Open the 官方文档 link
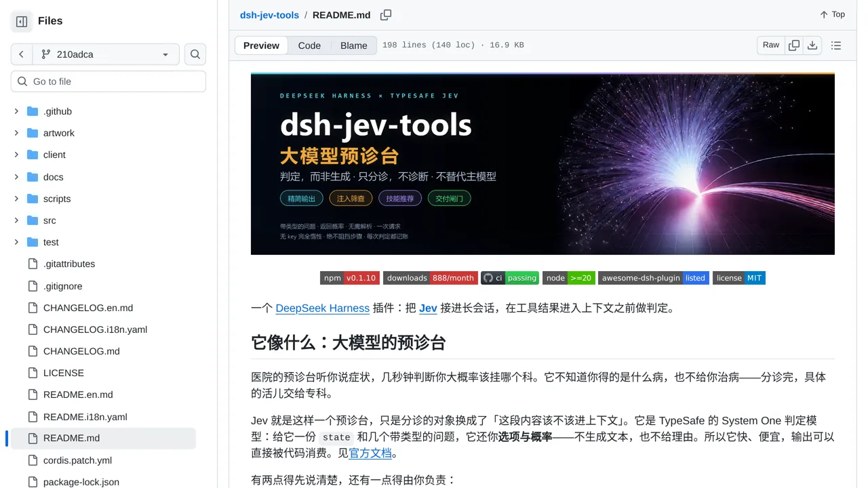The width and height of the screenshot is (868, 488). [x=370, y=453]
